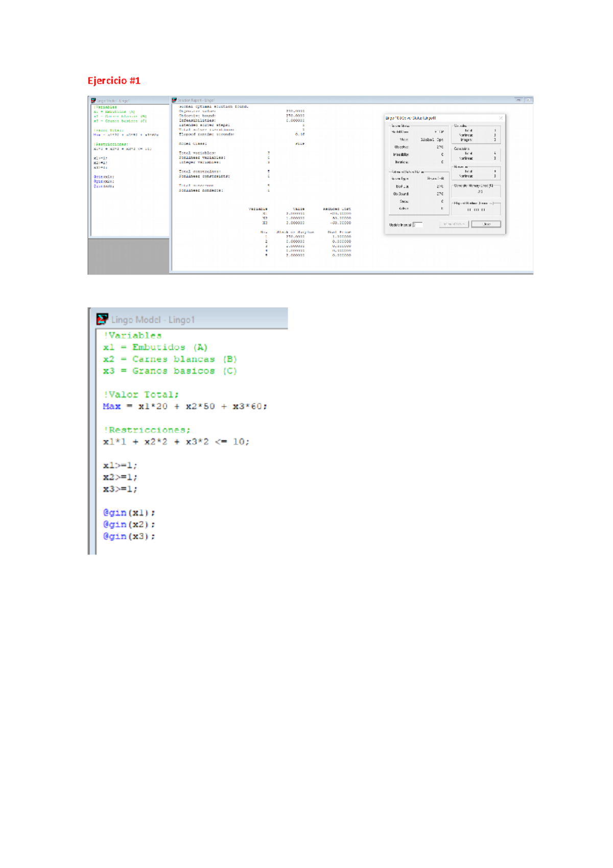Viewport: 613px width, 868px height.
Task: Click the line "x1 = Embutidos (A)" in the large model
Action: pyautogui.click(x=155, y=348)
